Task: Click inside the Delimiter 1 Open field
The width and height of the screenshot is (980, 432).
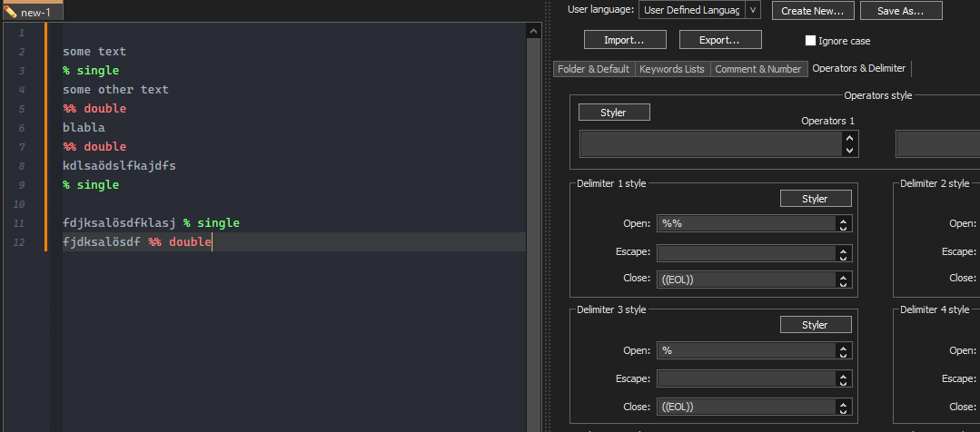Action: click(746, 224)
